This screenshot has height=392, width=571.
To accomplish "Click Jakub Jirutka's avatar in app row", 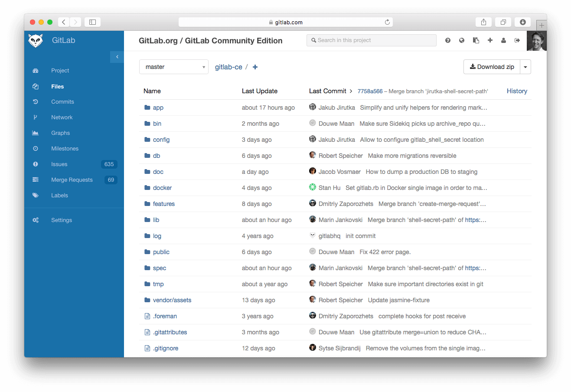I will click(x=313, y=107).
